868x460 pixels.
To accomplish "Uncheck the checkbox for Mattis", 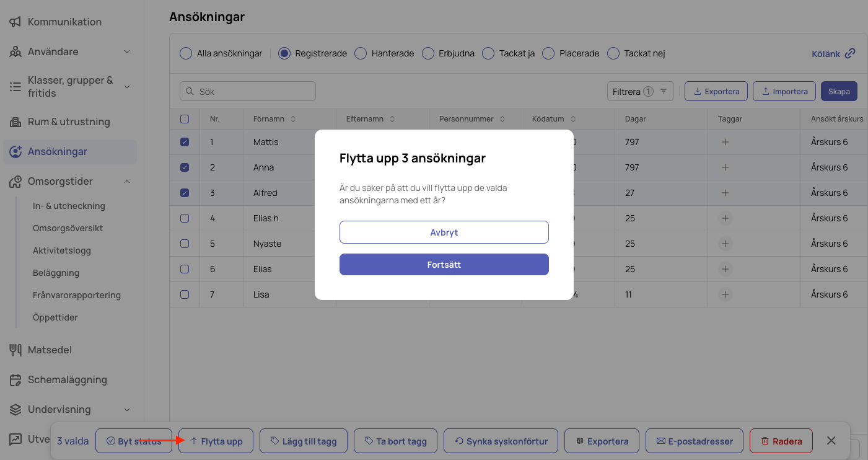I will click(185, 142).
